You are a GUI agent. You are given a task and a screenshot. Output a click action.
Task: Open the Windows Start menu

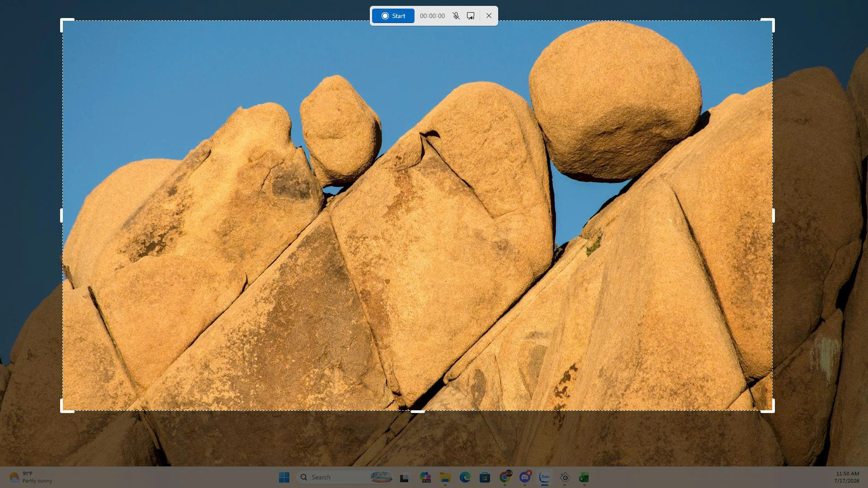[284, 477]
